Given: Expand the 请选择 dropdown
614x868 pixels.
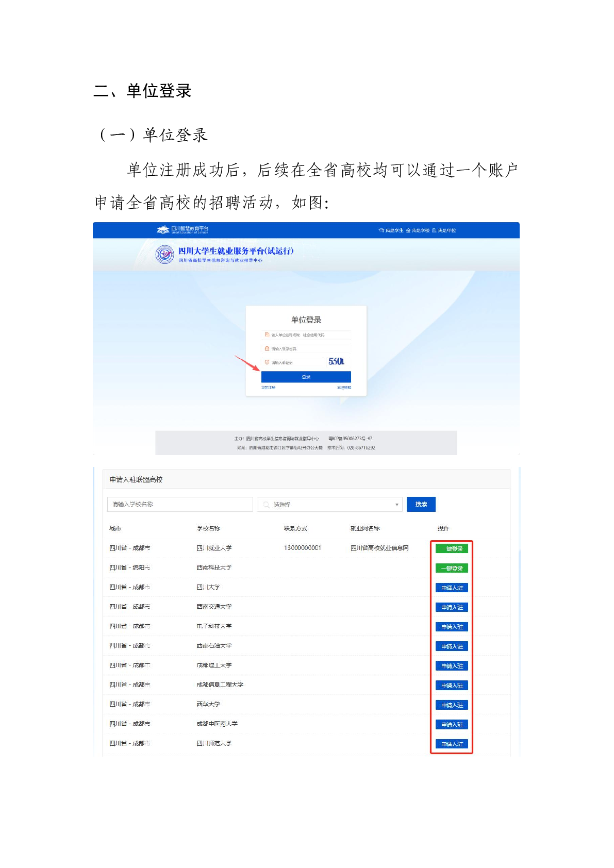Looking at the screenshot, I should coord(327,505).
